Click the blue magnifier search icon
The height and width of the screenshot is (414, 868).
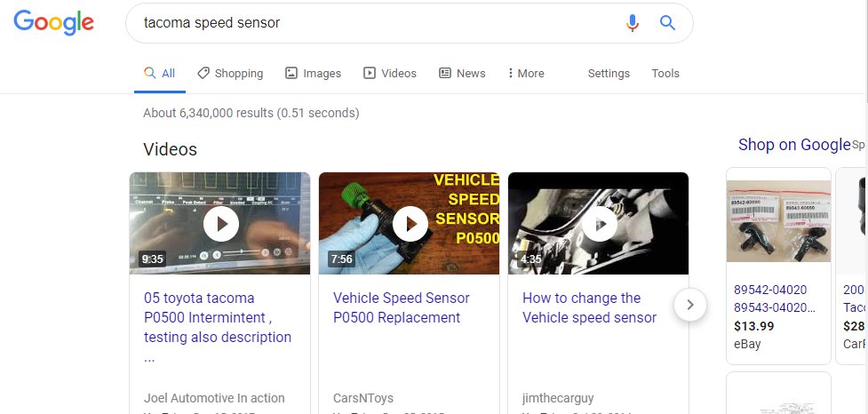tap(667, 23)
